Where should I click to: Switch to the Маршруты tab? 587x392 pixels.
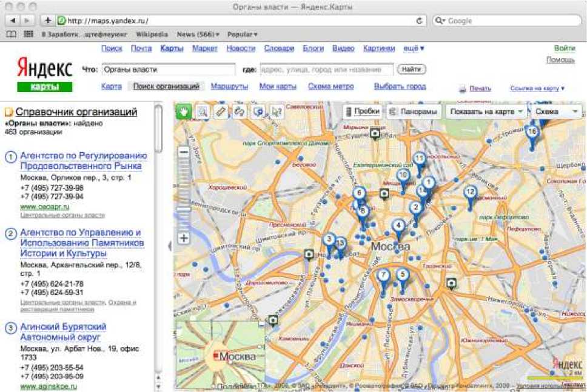click(229, 87)
